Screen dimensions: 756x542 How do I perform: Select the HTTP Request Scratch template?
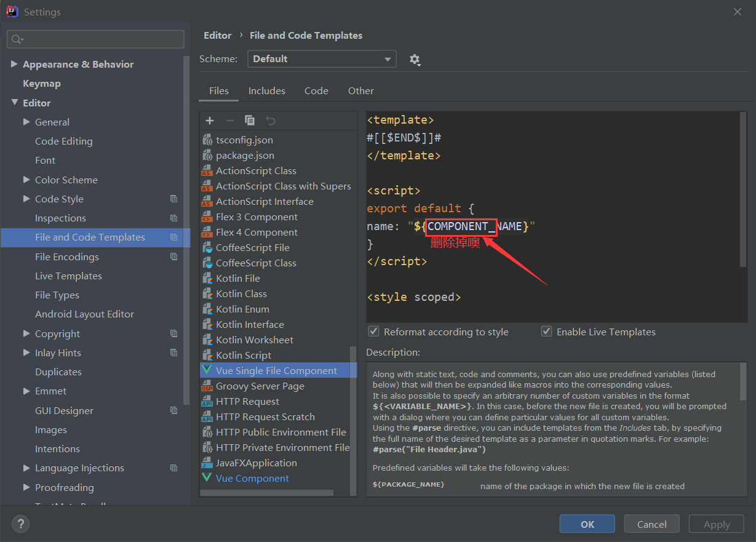tap(265, 416)
